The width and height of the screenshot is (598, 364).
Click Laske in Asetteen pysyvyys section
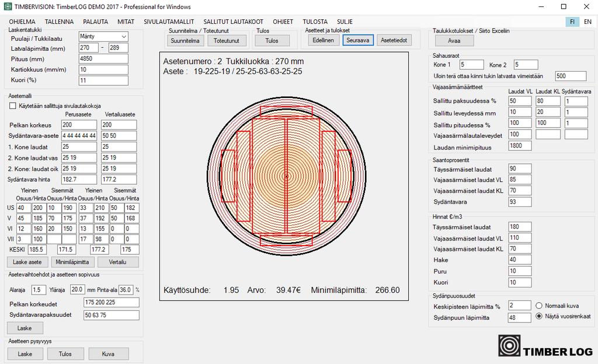point(25,354)
